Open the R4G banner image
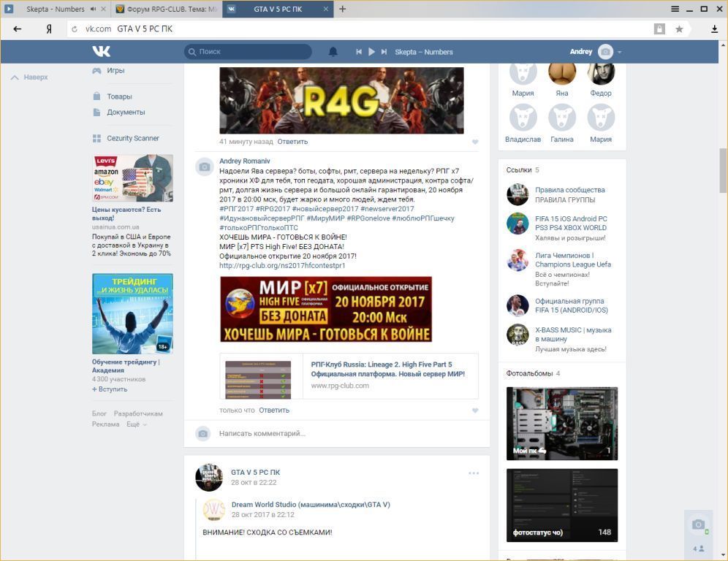The width and height of the screenshot is (728, 561). (341, 100)
